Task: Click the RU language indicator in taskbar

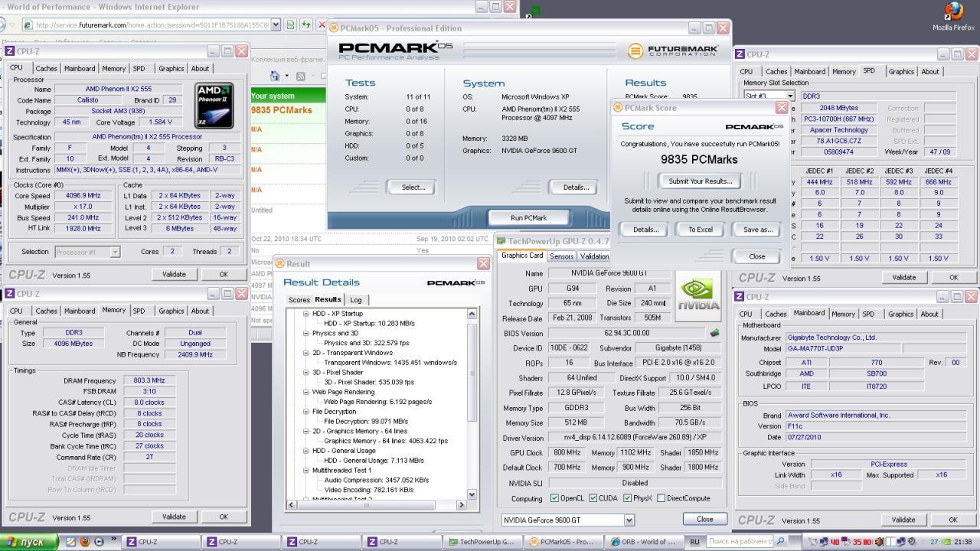Action: click(694, 542)
